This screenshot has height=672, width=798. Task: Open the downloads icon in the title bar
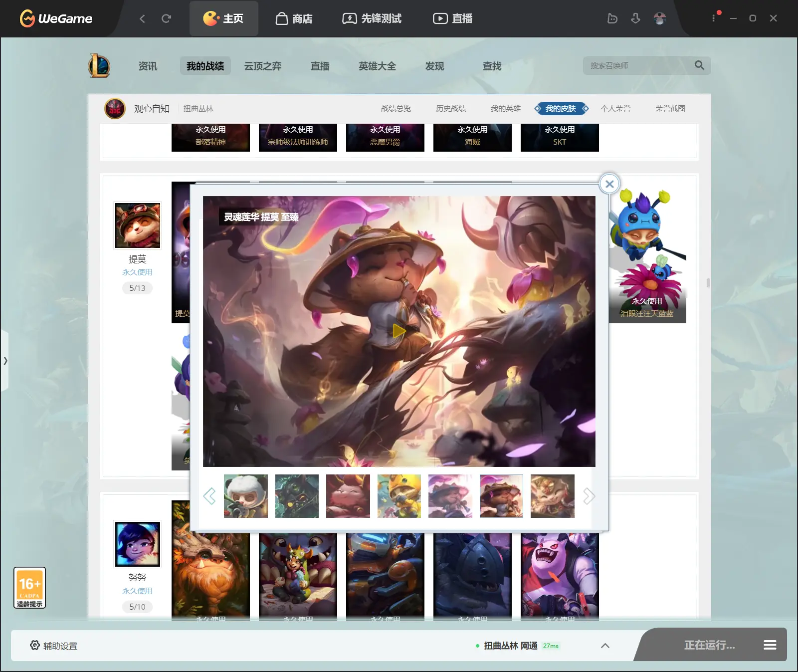pos(635,18)
